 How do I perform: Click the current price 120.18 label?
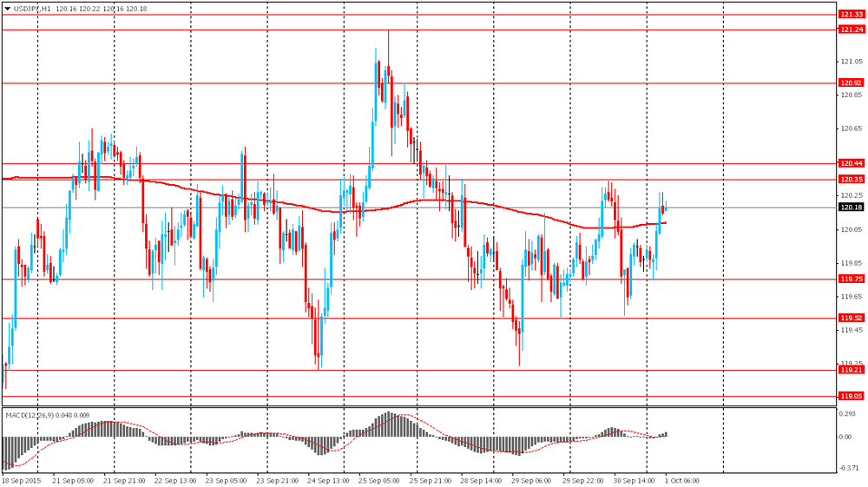(x=852, y=207)
